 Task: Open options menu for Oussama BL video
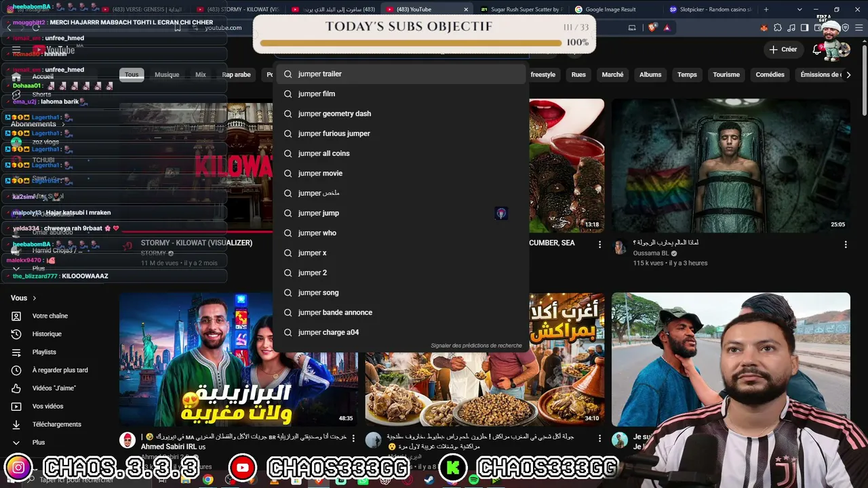pos(846,244)
